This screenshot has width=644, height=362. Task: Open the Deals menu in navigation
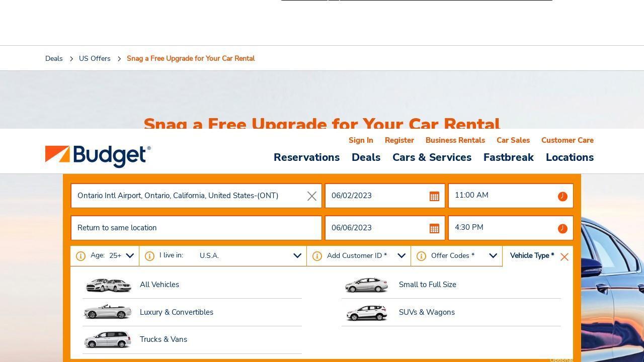366,157
